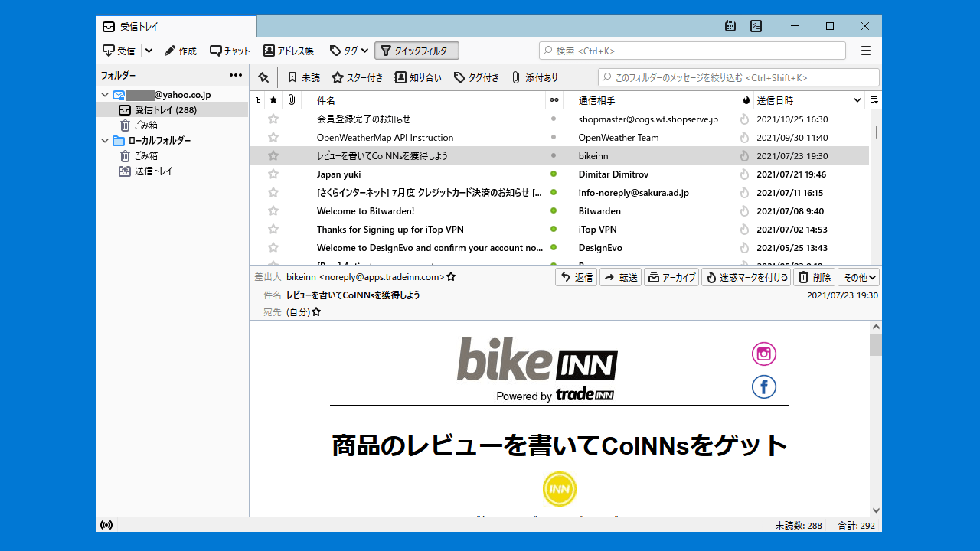Open the その他 more actions dropdown
980x551 pixels.
tap(859, 277)
